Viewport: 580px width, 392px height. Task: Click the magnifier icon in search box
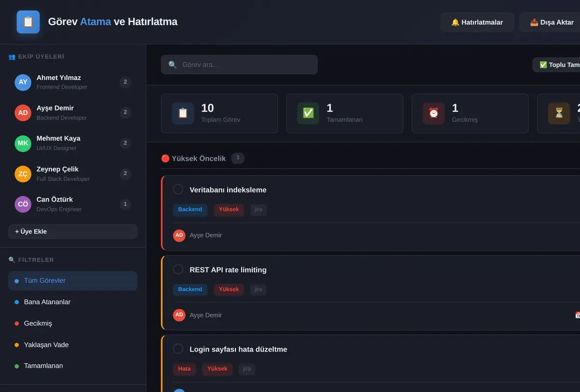(173, 65)
